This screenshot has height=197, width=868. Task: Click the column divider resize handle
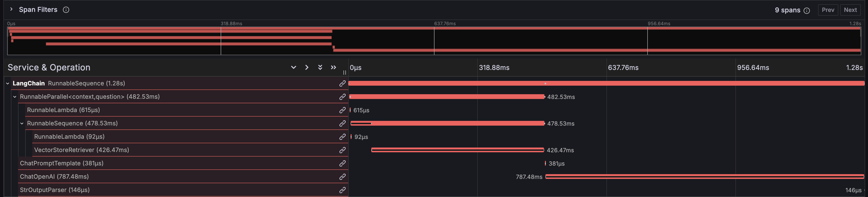344,72
